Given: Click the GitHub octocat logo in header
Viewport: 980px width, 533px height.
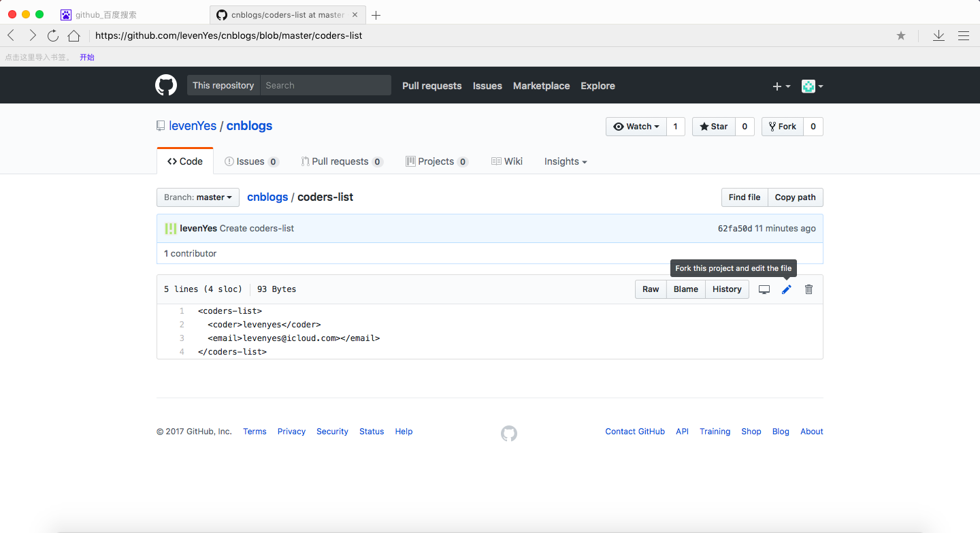Looking at the screenshot, I should [x=166, y=86].
